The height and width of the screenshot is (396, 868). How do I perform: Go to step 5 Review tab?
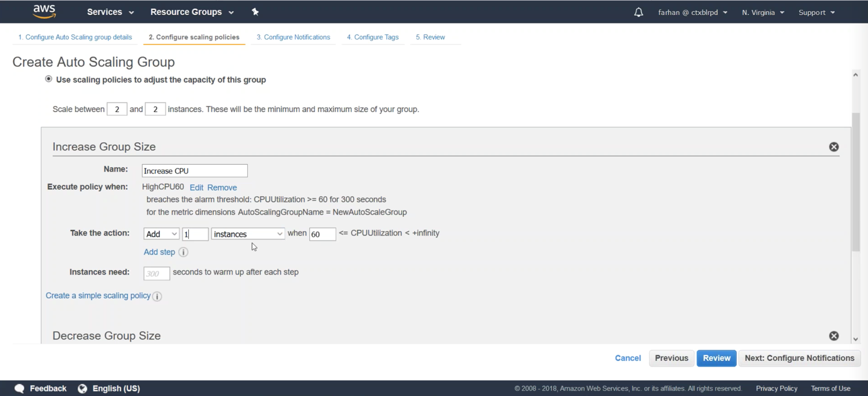430,37
